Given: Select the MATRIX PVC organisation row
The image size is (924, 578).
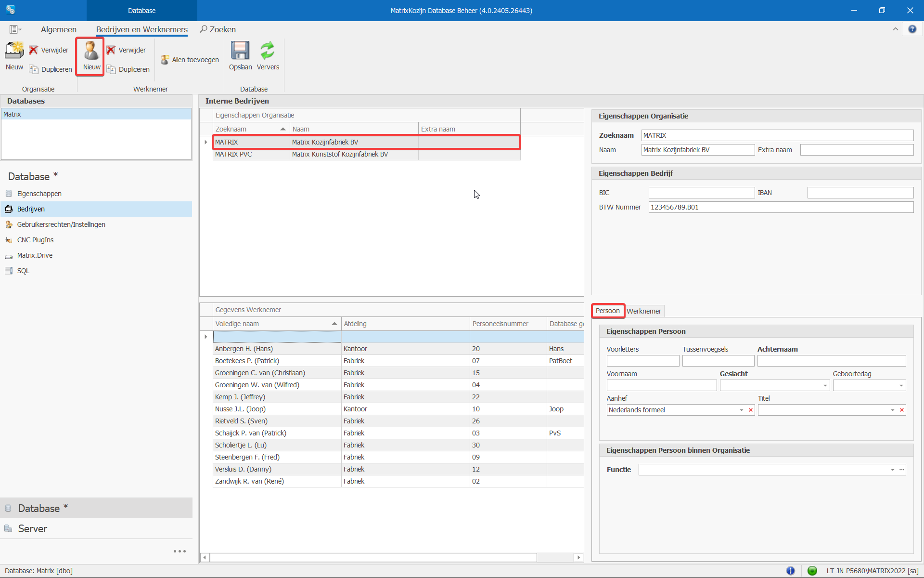Looking at the screenshot, I should 289,154.
